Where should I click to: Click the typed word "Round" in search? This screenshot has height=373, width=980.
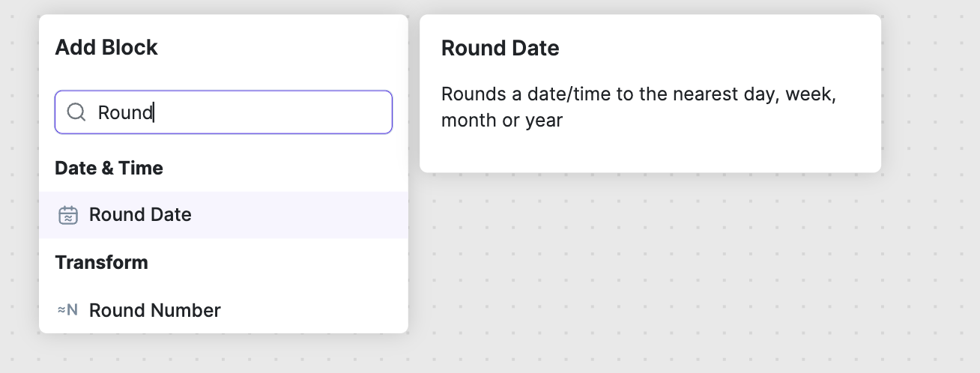(x=125, y=112)
